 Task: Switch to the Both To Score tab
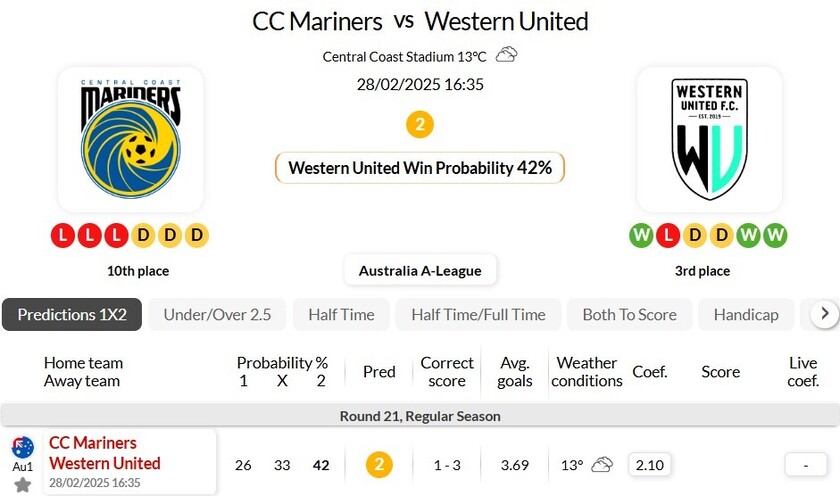(629, 314)
